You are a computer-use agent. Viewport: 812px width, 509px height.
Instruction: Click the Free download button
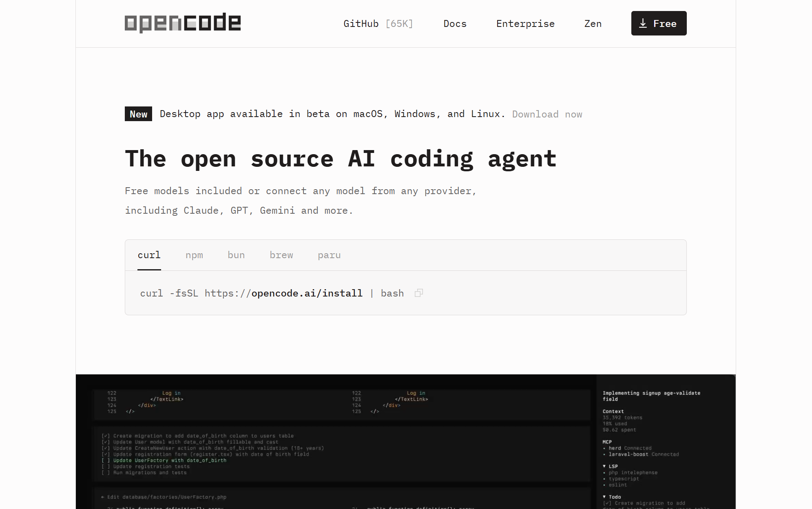658,23
